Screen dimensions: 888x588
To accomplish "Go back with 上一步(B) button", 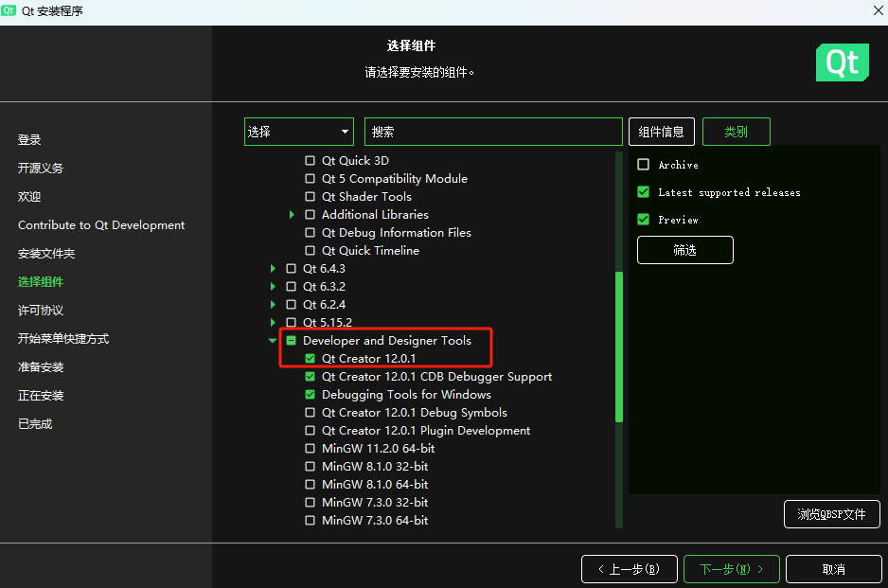I will click(x=630, y=569).
